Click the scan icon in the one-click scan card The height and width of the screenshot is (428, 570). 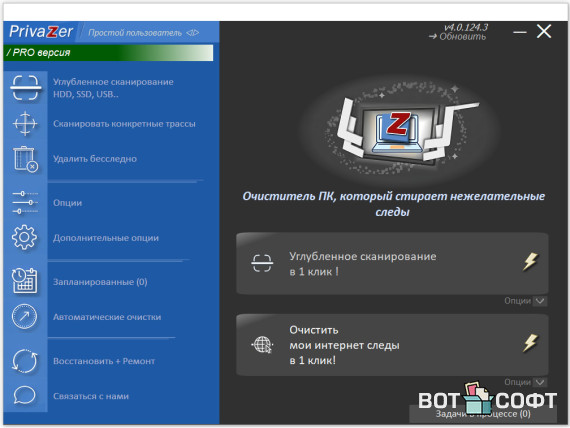(x=262, y=263)
